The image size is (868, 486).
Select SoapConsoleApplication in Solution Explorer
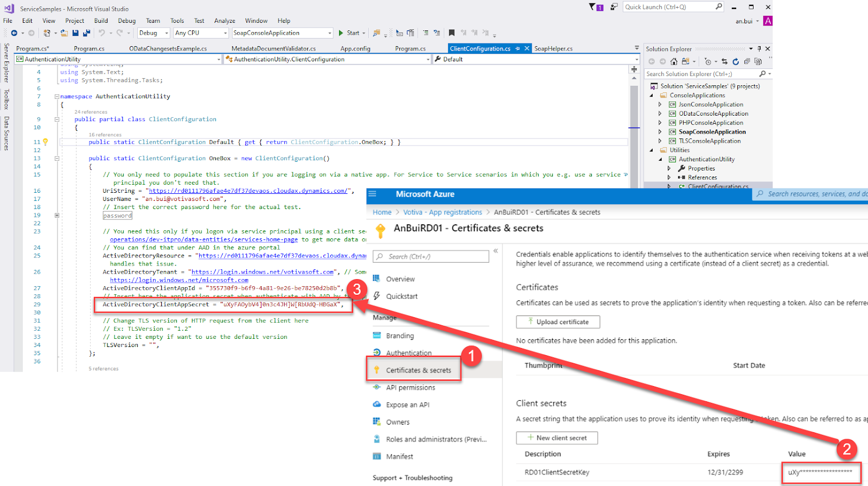click(x=712, y=132)
